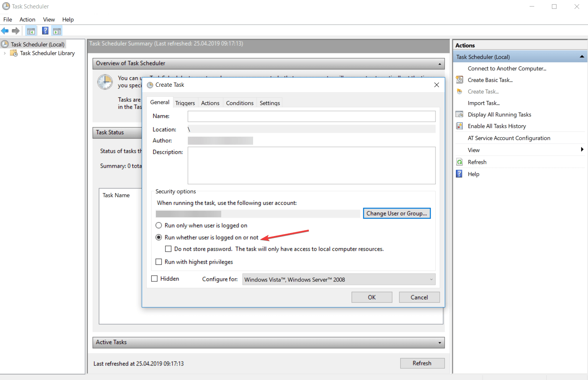Select the Create Basic Task icon
This screenshot has width=588, height=380.
[459, 79]
